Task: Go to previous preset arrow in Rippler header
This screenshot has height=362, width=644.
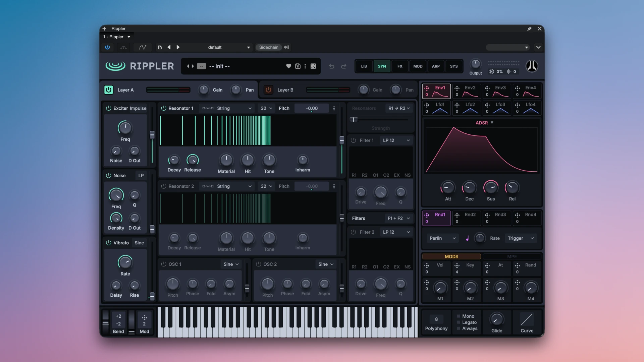Action: tap(188, 66)
